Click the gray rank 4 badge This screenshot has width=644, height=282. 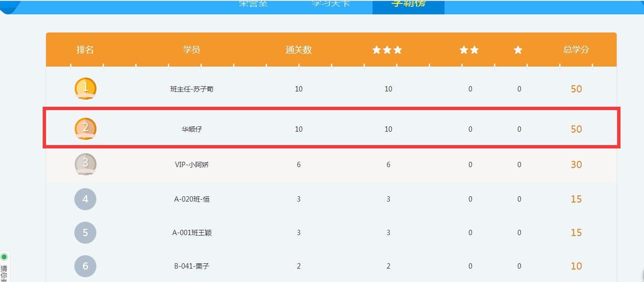(85, 199)
